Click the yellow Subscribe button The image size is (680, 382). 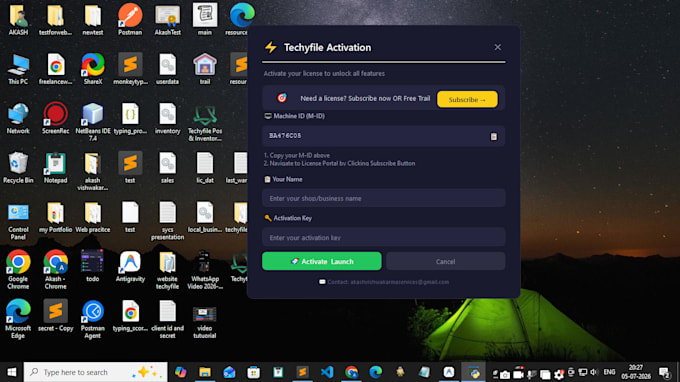tap(467, 99)
